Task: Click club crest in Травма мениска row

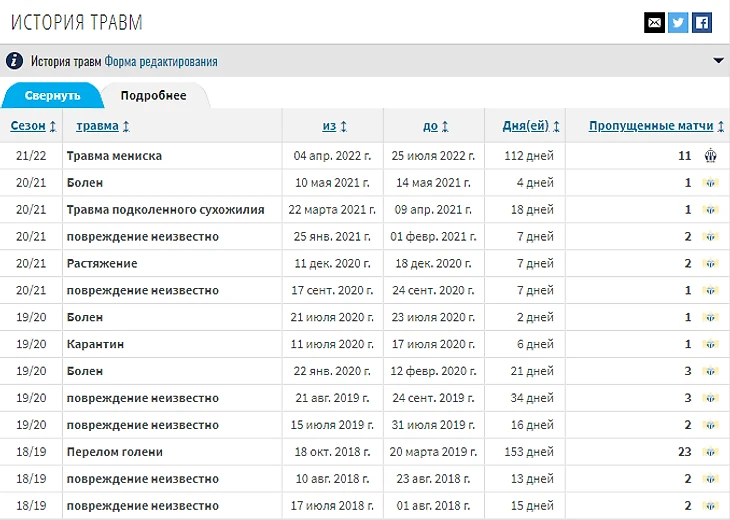Action: [711, 156]
